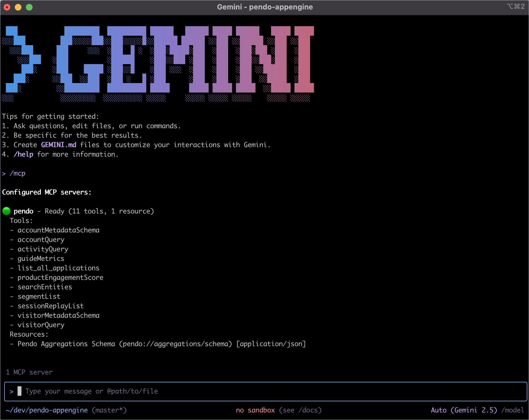The height and width of the screenshot is (420, 529).
Task: Click the GEMINI ASCII art logo
Action: coord(158,64)
